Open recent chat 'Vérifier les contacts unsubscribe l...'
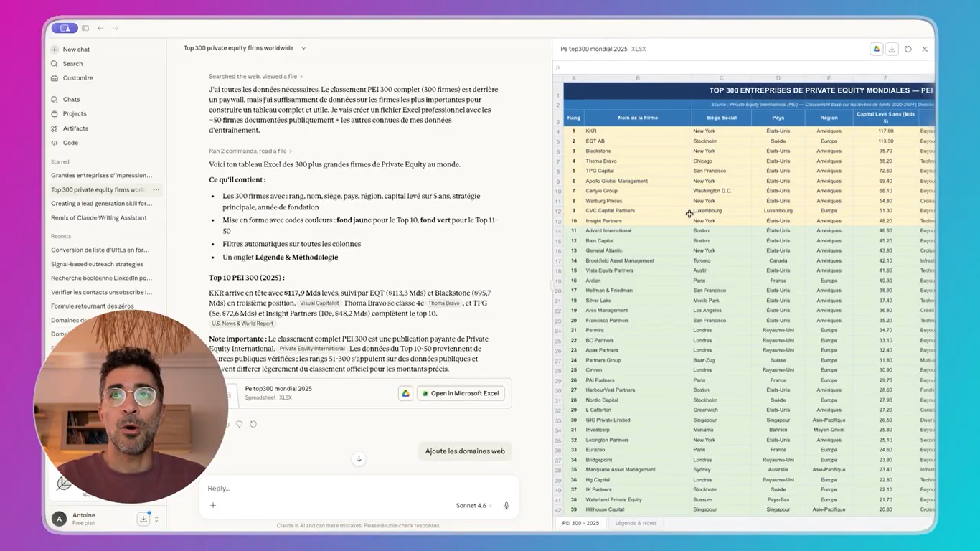The image size is (980, 551). point(101,292)
